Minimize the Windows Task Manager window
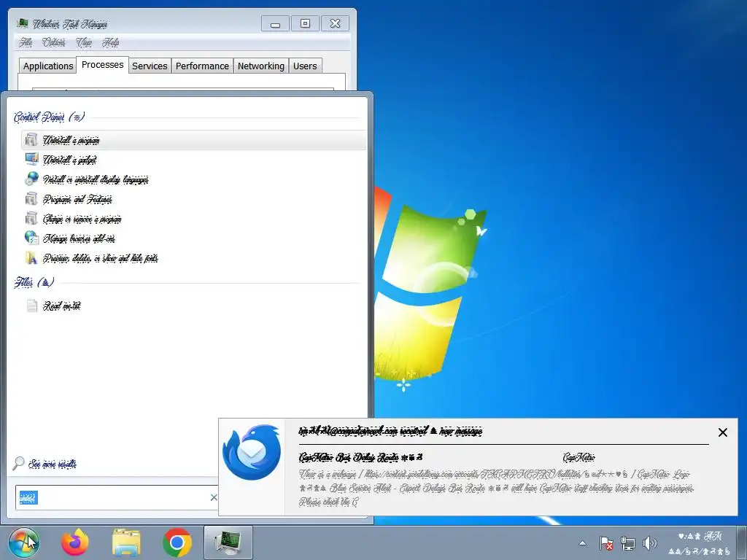 point(275,23)
